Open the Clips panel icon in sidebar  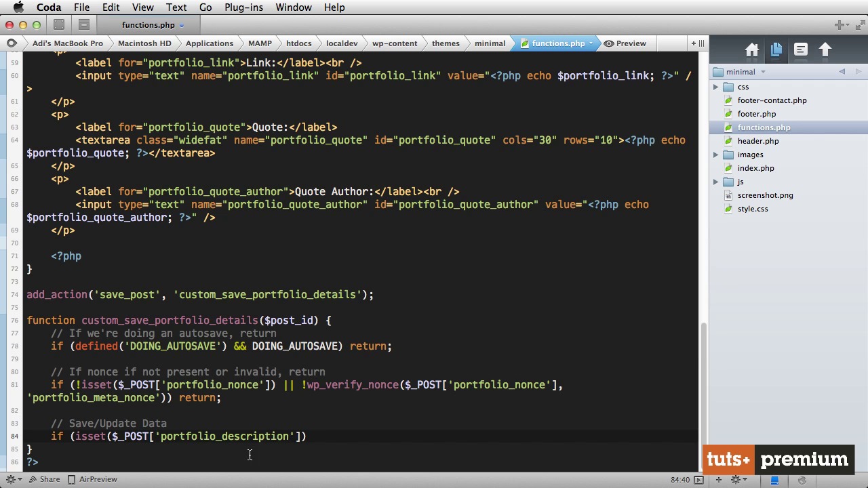coord(801,50)
